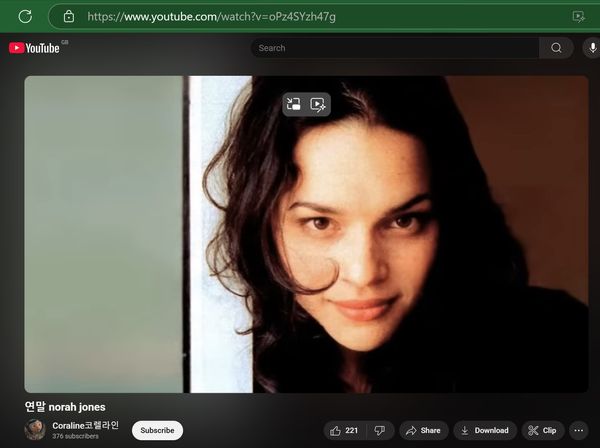600x448 pixels.
Task: Click the '376 subscribers' text
Action: (75, 437)
